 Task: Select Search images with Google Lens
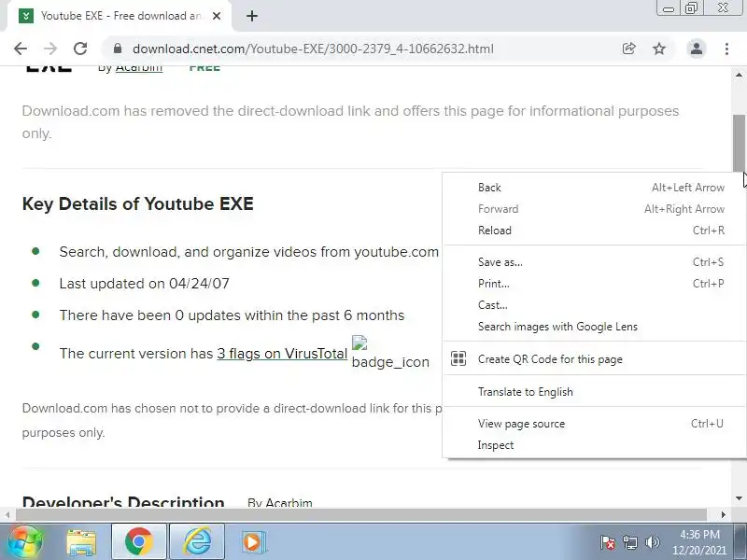click(595, 327)
